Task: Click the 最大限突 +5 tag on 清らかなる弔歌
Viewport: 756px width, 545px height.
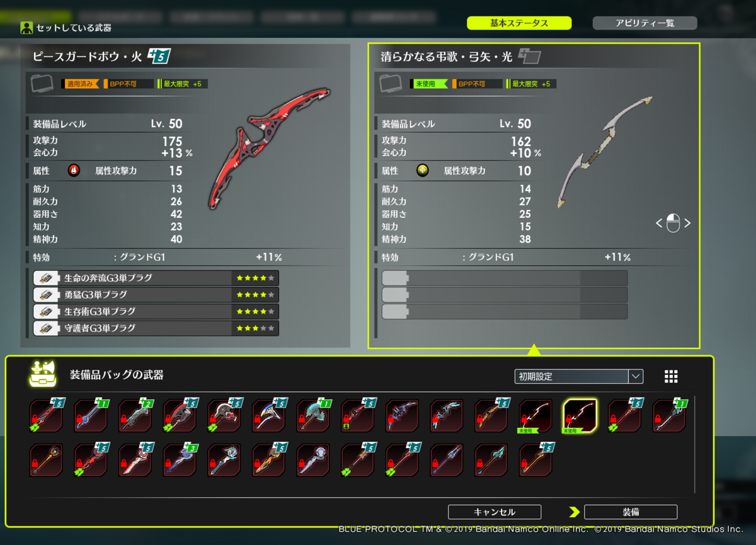Action: (530, 84)
